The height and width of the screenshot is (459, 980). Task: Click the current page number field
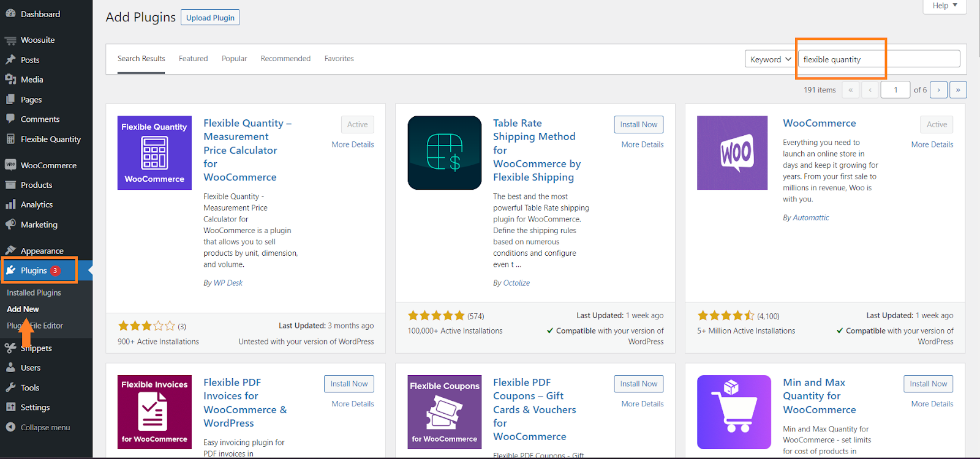pyautogui.click(x=895, y=90)
